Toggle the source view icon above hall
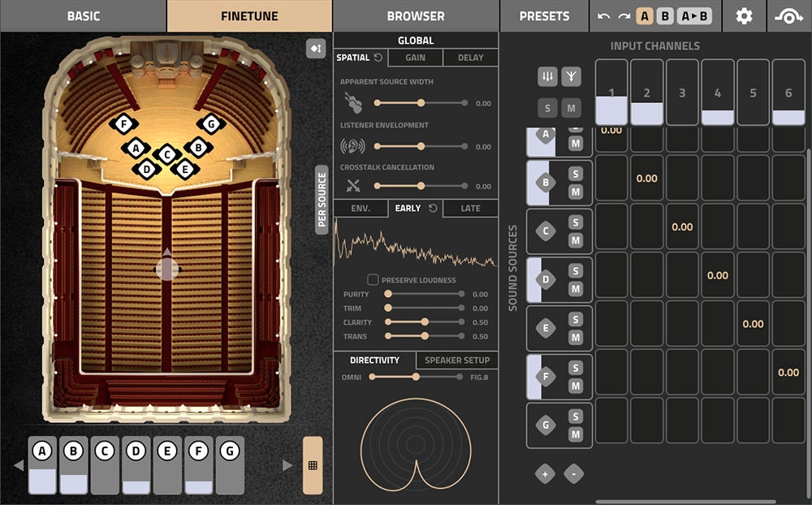This screenshot has width=812, height=505. [316, 49]
